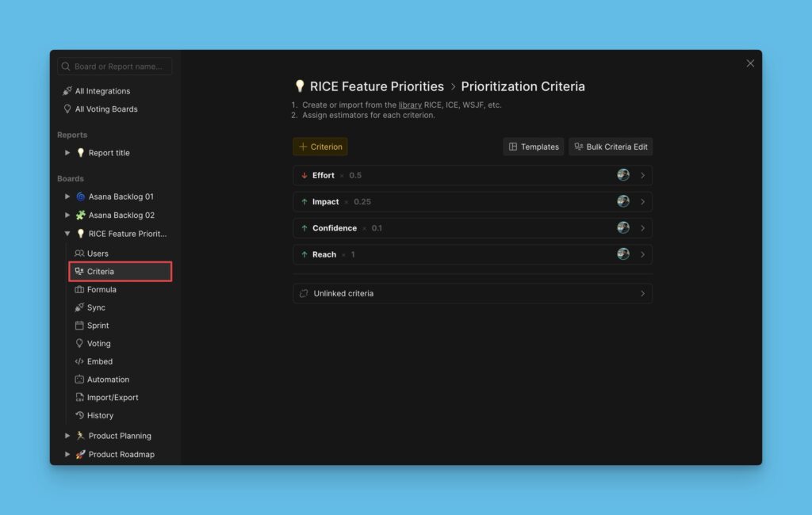Expand the Product Planning board

click(67, 435)
